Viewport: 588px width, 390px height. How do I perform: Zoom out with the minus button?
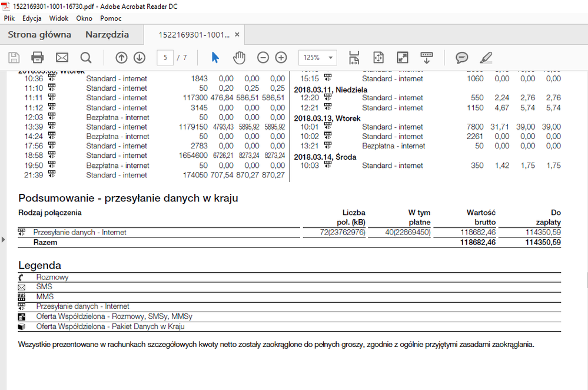tap(263, 57)
